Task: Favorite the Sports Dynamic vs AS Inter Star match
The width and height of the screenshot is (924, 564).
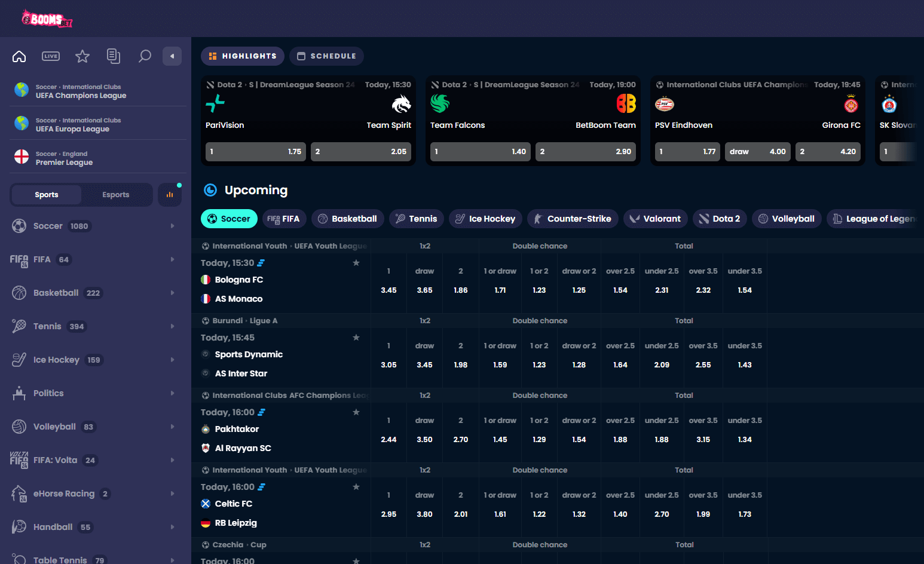Action: [356, 338]
